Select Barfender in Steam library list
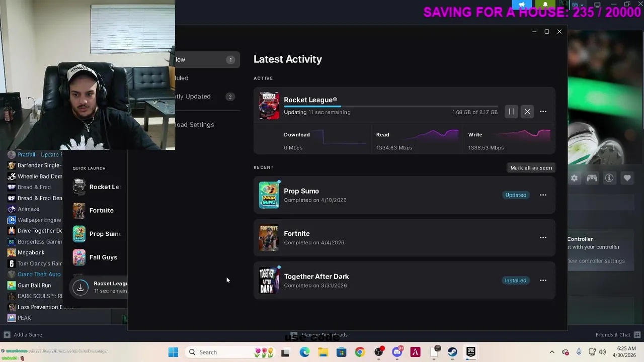The image size is (644, 362). 34,165
